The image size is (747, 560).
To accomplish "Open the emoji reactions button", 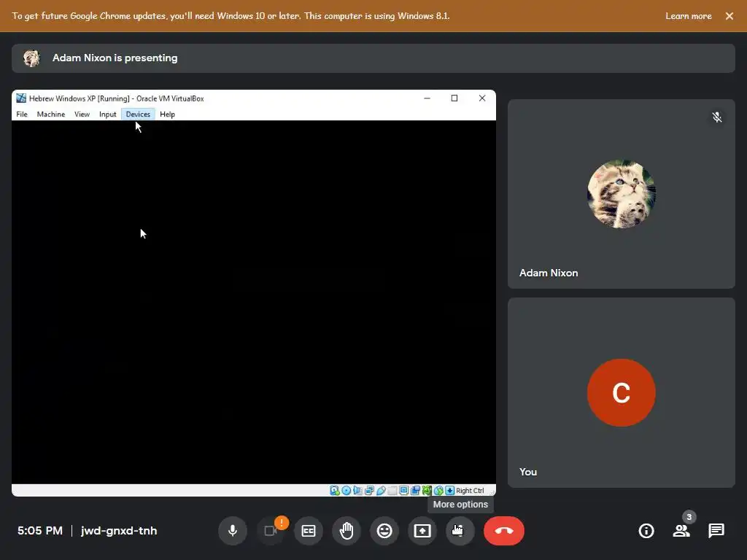I will pyautogui.click(x=384, y=531).
